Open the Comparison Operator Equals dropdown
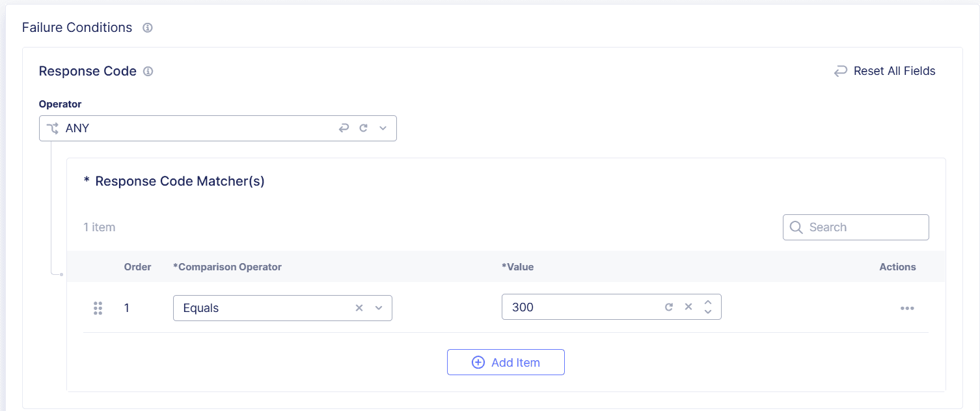 click(273, 307)
